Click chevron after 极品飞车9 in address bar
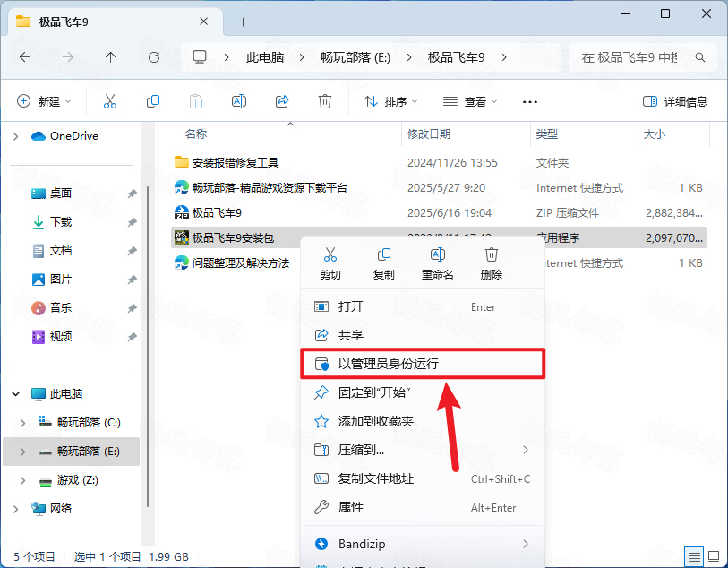 [504, 57]
